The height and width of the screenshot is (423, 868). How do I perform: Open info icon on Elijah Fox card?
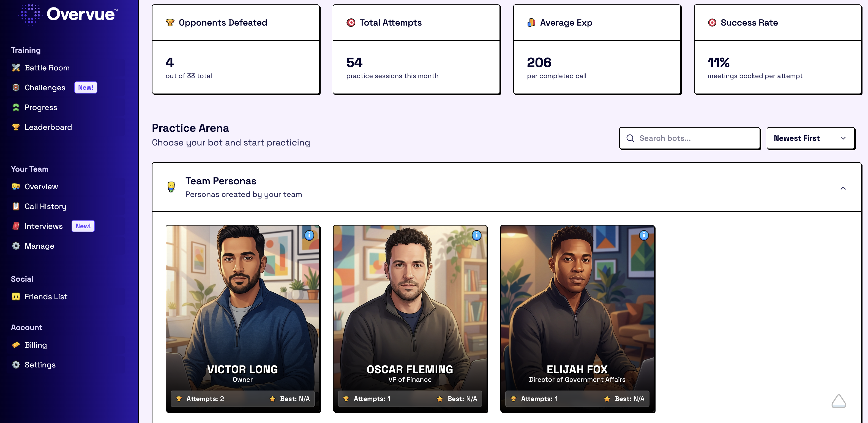pyautogui.click(x=644, y=235)
